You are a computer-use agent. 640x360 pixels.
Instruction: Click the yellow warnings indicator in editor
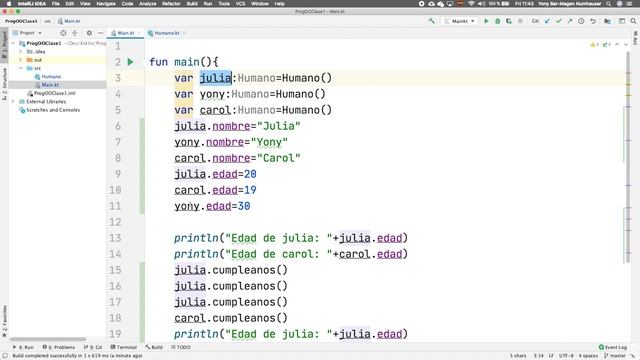tap(594, 44)
